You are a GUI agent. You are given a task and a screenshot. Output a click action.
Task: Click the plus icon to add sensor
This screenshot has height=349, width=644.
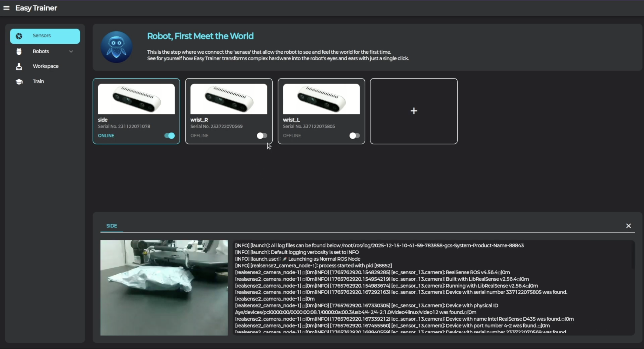click(414, 111)
